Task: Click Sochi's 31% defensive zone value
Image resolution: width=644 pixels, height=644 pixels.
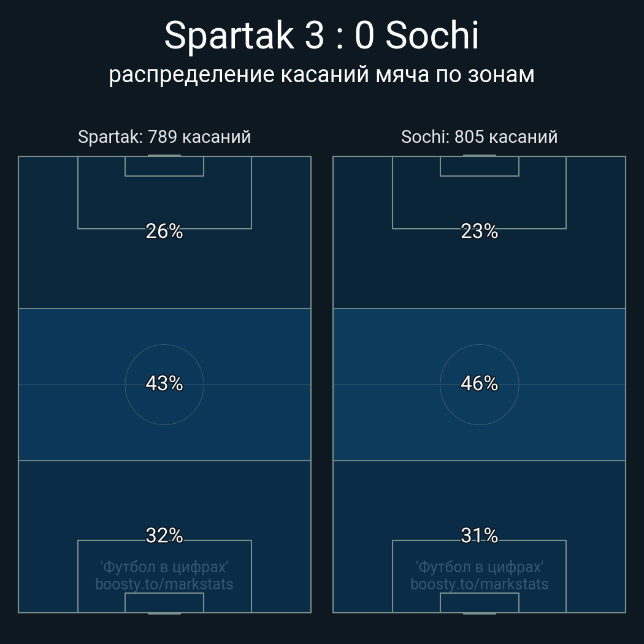Action: tap(479, 535)
